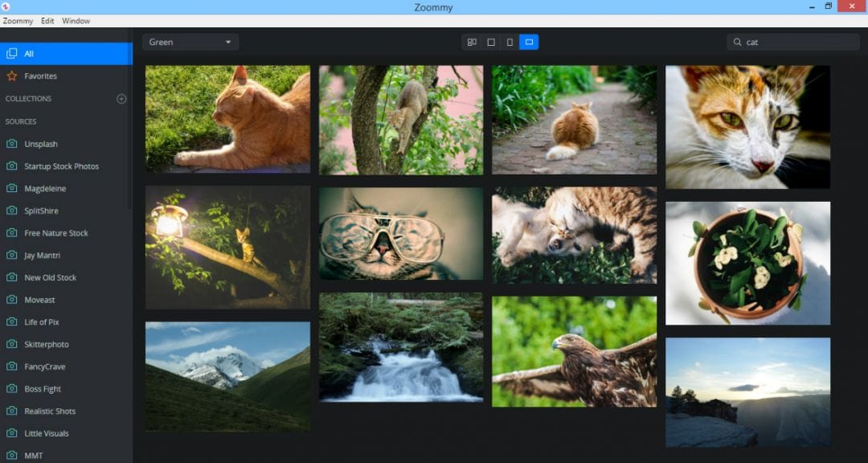Open Favorites in the sidebar
The image size is (868, 463).
(67, 76)
